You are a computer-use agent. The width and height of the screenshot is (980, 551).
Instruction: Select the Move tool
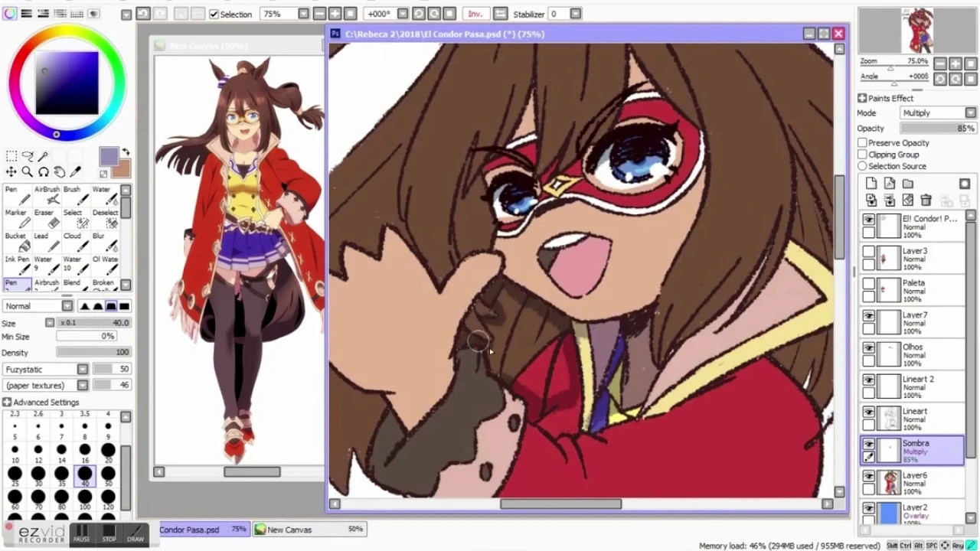tap(11, 172)
